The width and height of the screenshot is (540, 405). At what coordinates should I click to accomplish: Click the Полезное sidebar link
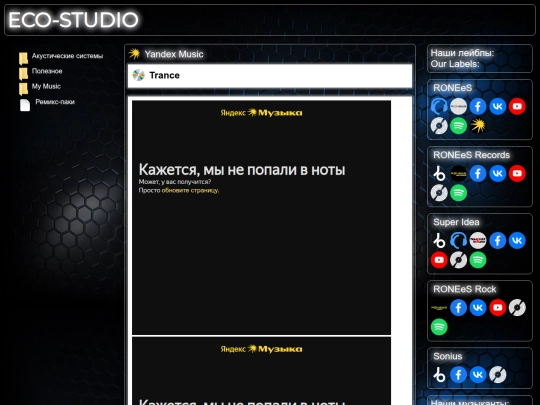[x=47, y=71]
